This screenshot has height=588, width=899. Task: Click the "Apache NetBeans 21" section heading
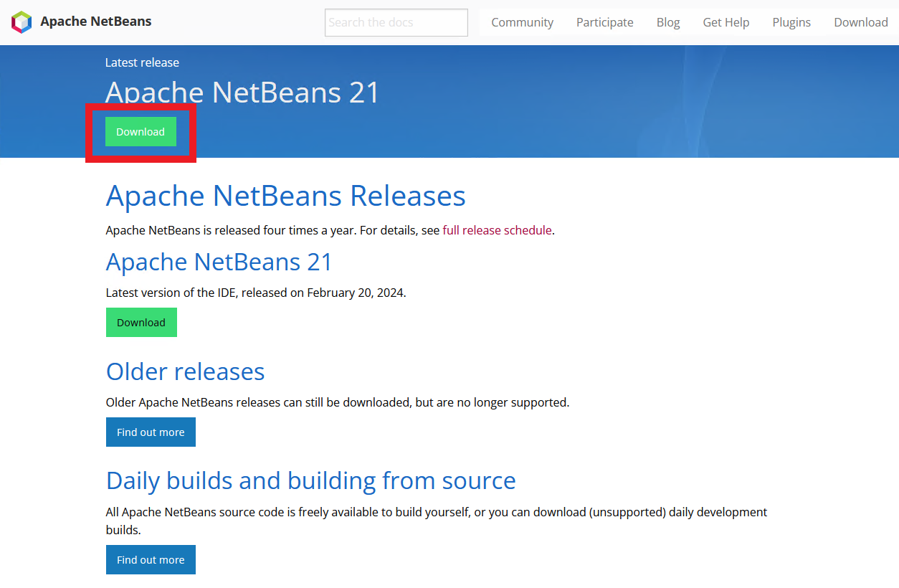219,262
